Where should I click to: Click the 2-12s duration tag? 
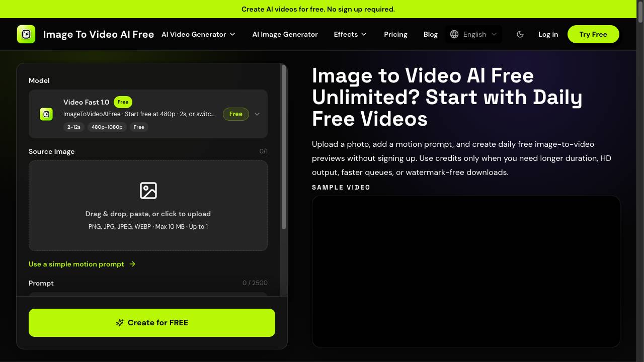[x=74, y=127]
